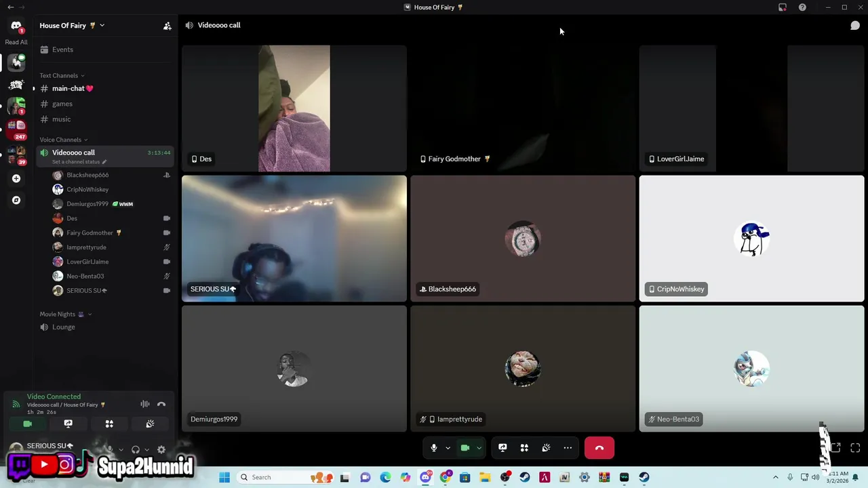Mute microphone in user panel
Image resolution: width=868 pixels, height=488 pixels.
[x=111, y=449]
